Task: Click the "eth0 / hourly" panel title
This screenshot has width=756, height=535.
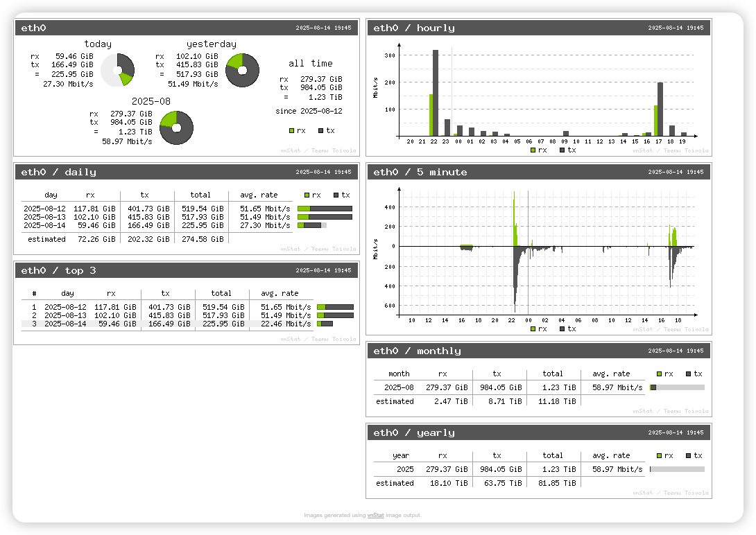Action: [x=414, y=28]
